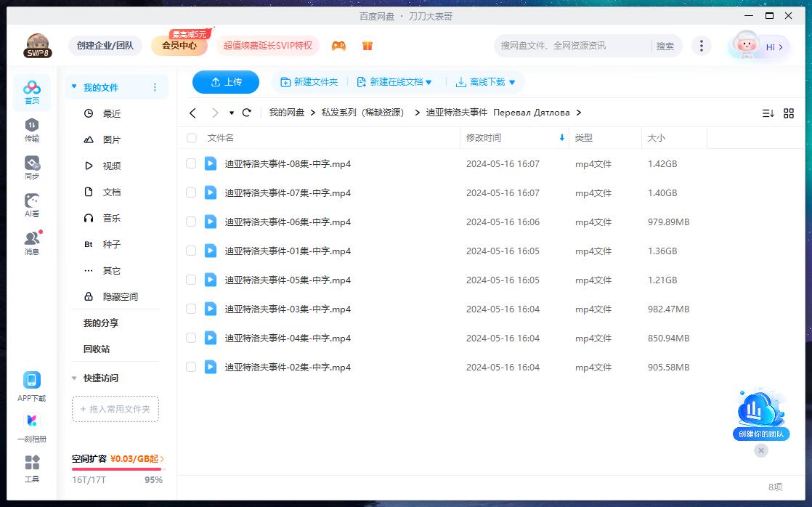Expand the 新建在线文档 dropdown
812x507 pixels.
396,82
